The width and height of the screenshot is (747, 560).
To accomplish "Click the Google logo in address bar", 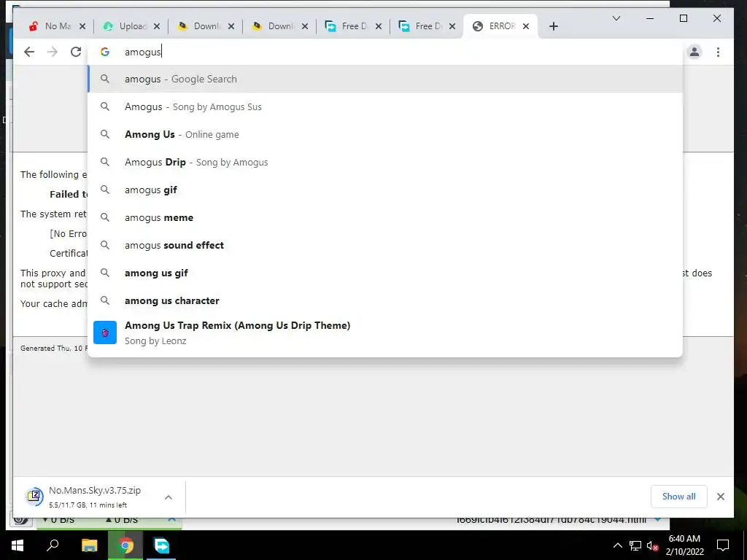I will [105, 52].
